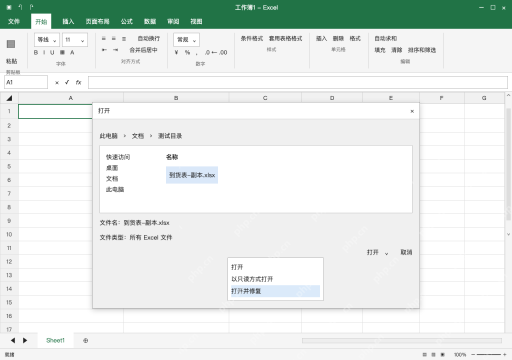This screenshot has width=512, height=360.
Task: Apply comma thousands separator format
Action: click(197, 53)
